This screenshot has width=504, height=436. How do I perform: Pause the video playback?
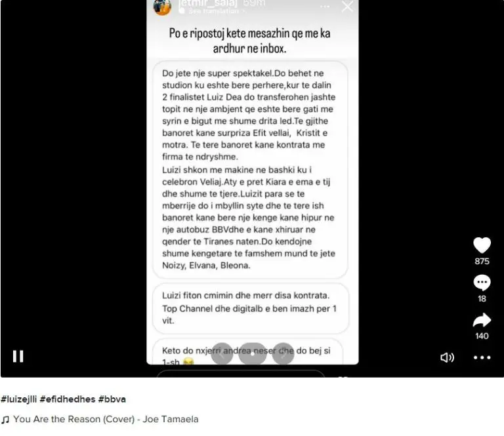[x=18, y=356]
